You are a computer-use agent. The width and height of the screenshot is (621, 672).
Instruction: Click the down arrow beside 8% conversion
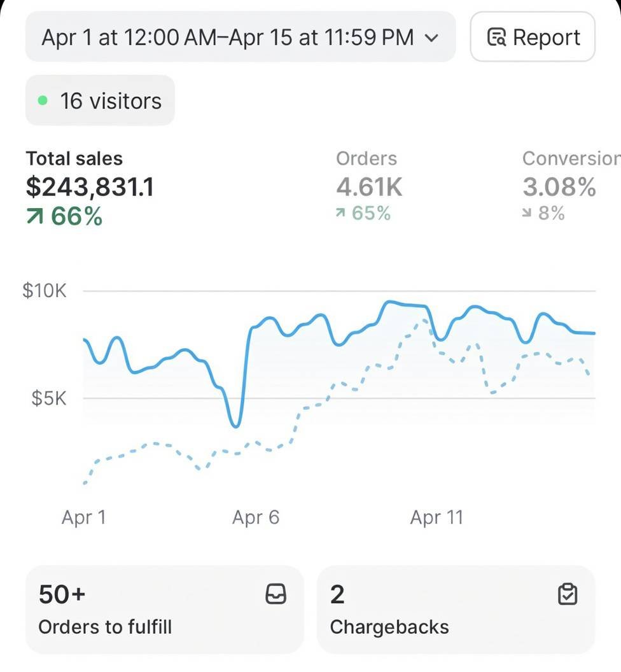[527, 213]
